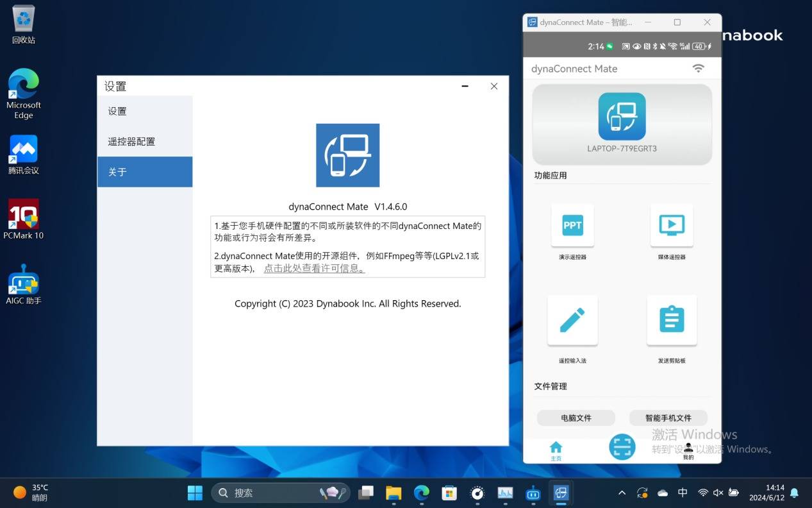The height and width of the screenshot is (508, 812).
Task: Click the battery tray icon
Action: [x=734, y=493]
